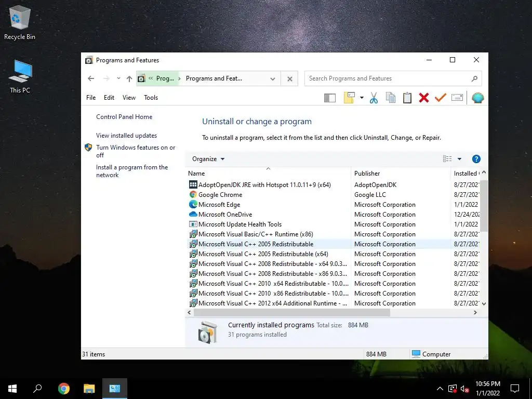Open the Tools menu
The height and width of the screenshot is (399, 532).
click(x=151, y=97)
